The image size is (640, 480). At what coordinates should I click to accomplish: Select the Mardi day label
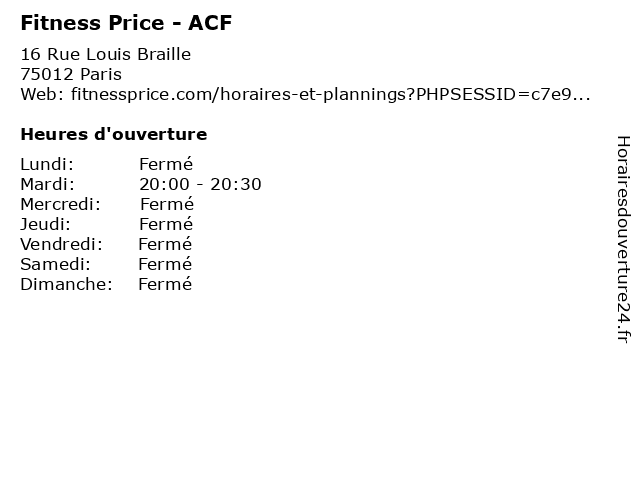(48, 184)
